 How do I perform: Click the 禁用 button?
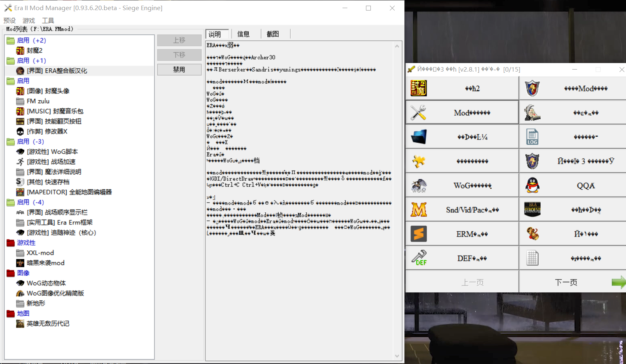(x=179, y=70)
